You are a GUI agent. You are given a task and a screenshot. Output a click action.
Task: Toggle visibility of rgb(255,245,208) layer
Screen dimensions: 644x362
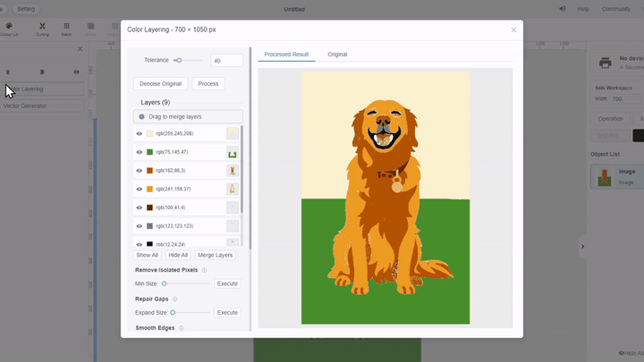coord(140,133)
